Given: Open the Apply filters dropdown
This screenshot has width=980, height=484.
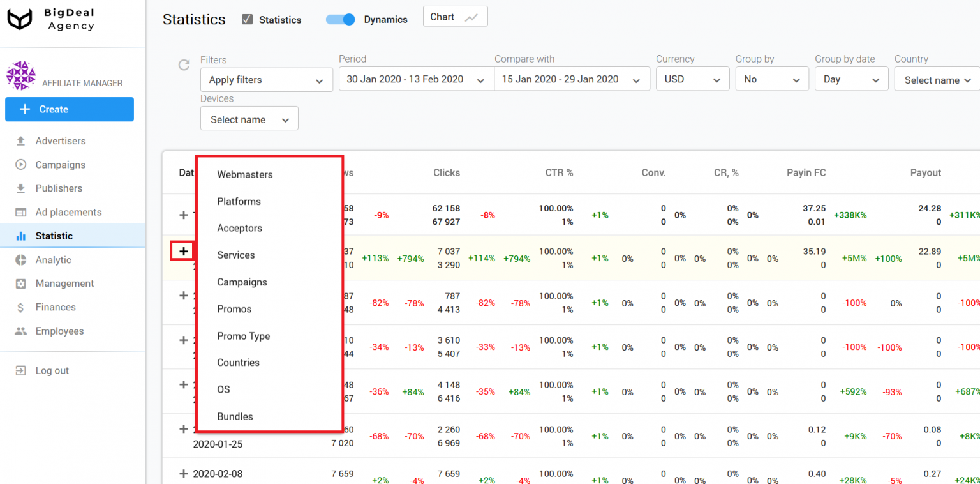Looking at the screenshot, I should [x=266, y=80].
